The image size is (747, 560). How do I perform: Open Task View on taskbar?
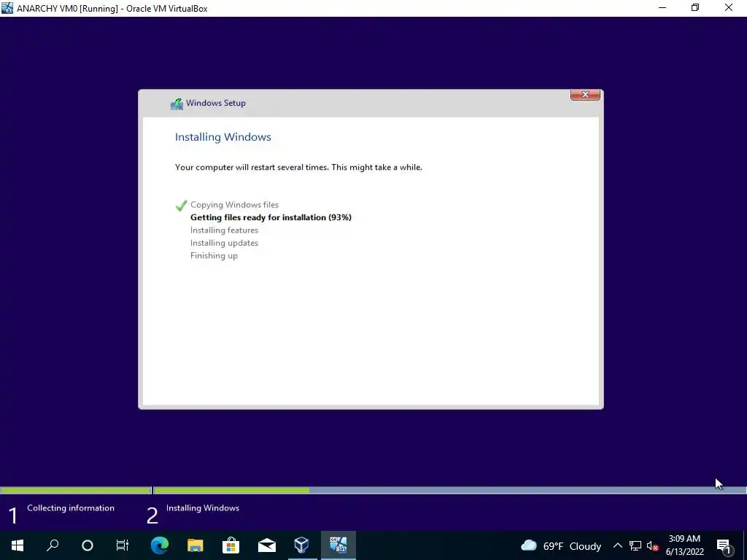pos(123,545)
